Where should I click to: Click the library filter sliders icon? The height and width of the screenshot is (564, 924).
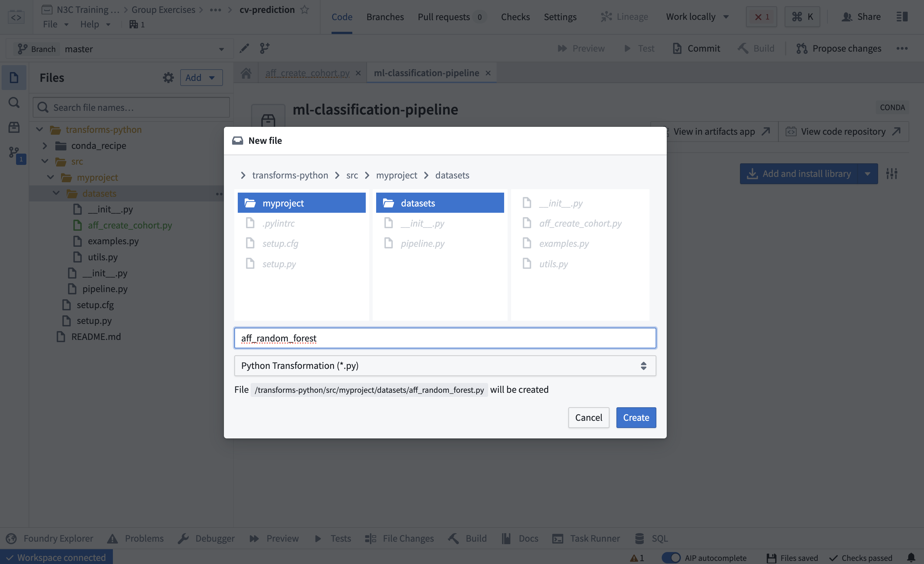(891, 173)
